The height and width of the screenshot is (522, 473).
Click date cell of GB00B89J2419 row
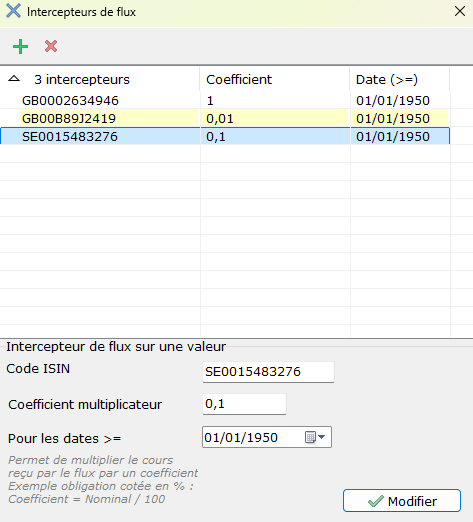point(400,119)
